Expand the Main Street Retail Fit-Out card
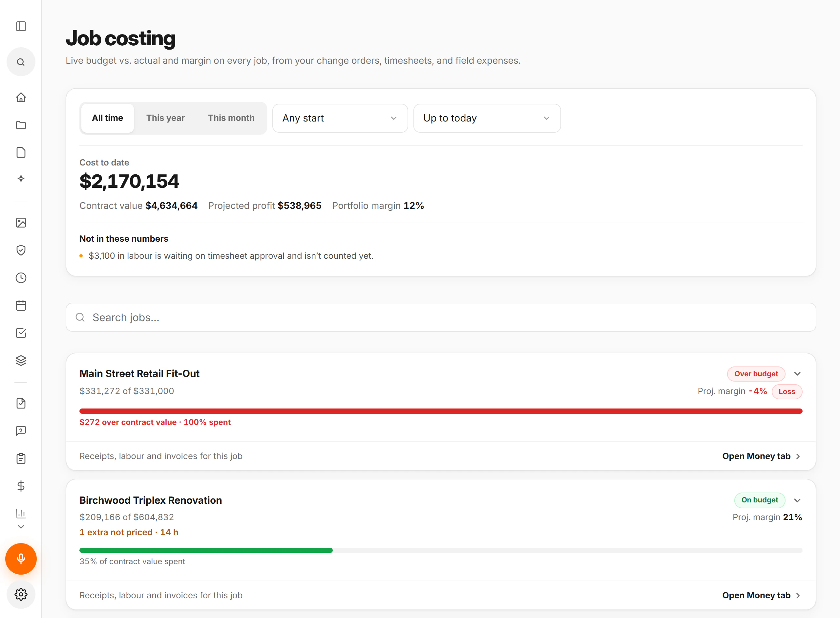This screenshot has height=618, width=840. [x=797, y=374]
